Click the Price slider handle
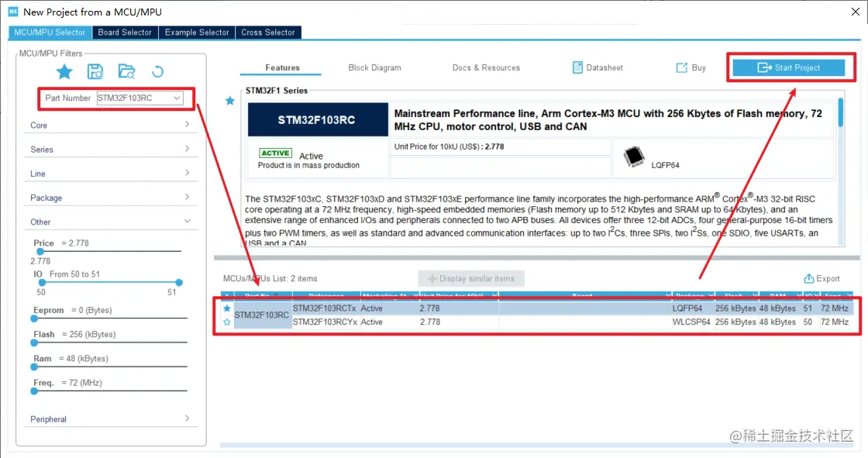868x458 pixels. pos(40,251)
